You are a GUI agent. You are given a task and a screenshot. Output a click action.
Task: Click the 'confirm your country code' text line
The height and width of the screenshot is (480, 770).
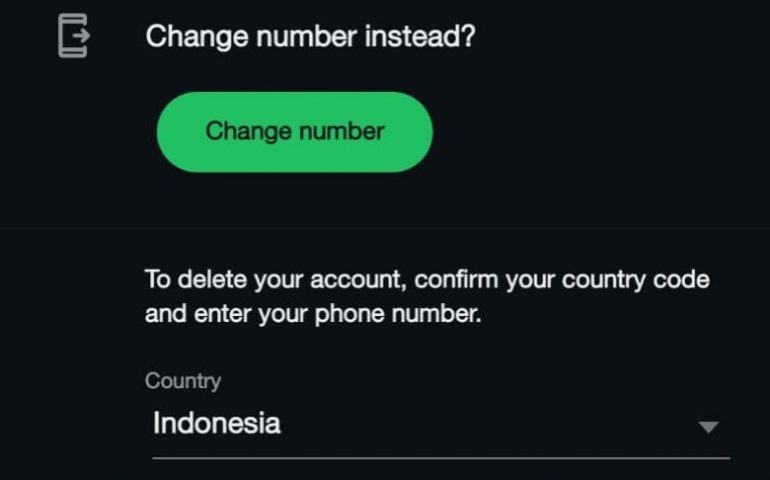tap(560, 279)
